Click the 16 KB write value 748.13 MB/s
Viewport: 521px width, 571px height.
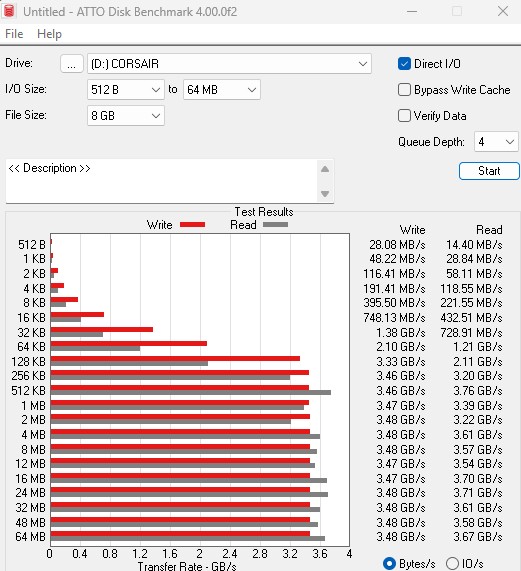coord(394,318)
